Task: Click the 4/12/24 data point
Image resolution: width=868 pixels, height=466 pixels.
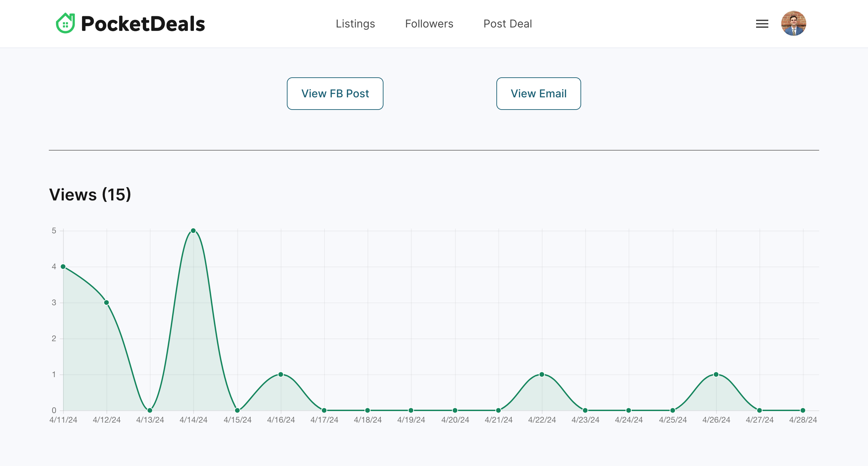Action: [x=106, y=303]
